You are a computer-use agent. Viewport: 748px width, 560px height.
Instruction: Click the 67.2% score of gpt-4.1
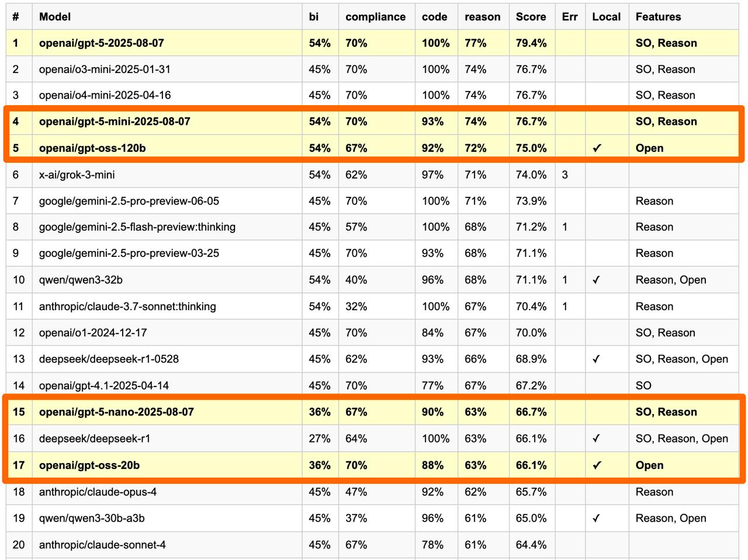[x=531, y=385]
